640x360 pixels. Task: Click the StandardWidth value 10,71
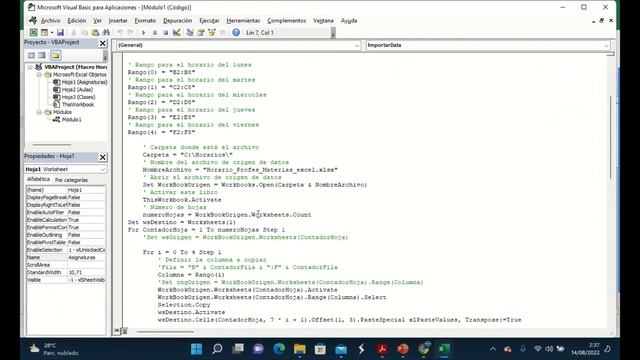coord(86,272)
